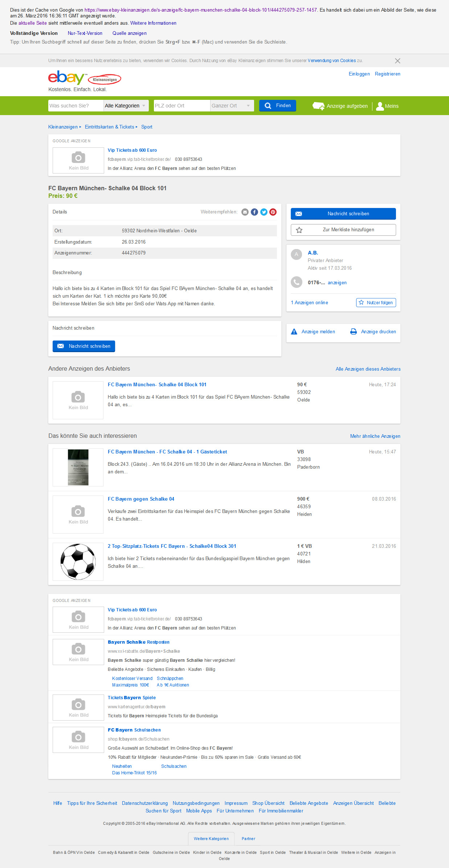This screenshot has width=449, height=868.
Task: Click the Anzeige drucken link
Action: [x=379, y=331]
